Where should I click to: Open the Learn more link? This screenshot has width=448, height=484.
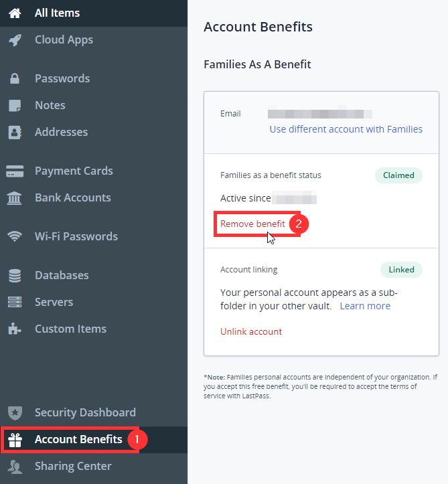pyautogui.click(x=365, y=306)
